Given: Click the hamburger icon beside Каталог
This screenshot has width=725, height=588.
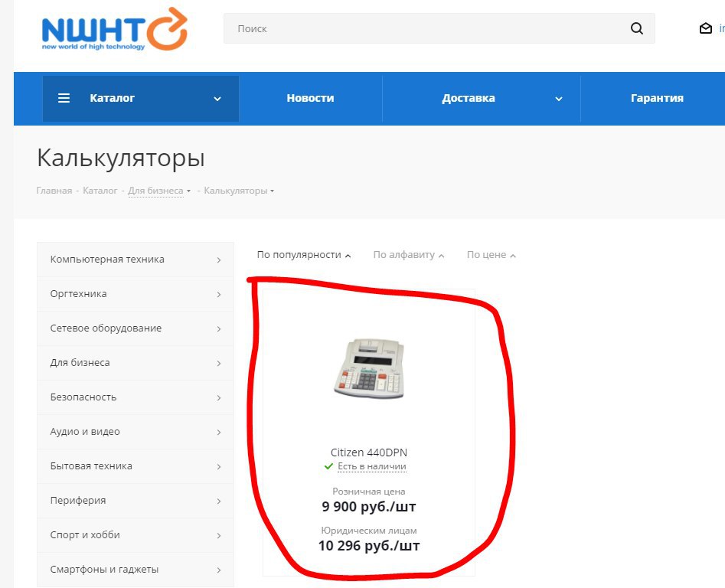Looking at the screenshot, I should [x=64, y=98].
